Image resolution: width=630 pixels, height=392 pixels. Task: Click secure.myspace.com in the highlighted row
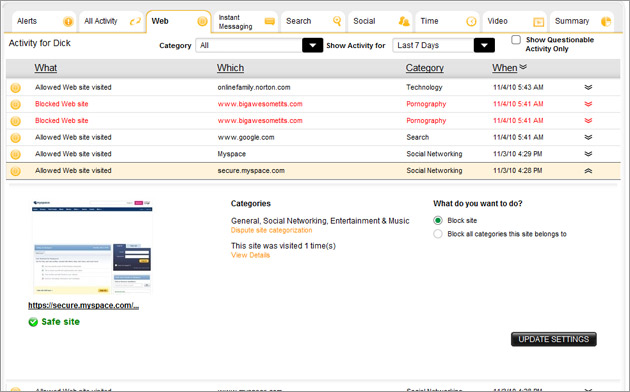click(x=251, y=171)
